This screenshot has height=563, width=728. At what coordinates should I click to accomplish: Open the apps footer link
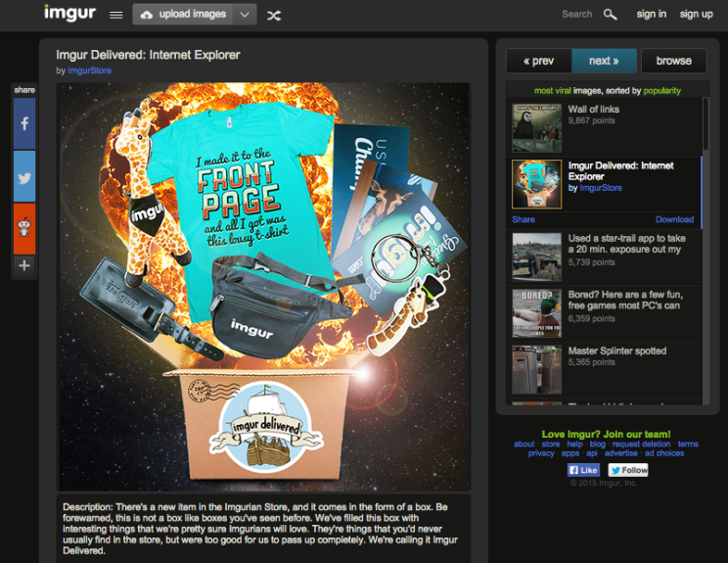[570, 453]
